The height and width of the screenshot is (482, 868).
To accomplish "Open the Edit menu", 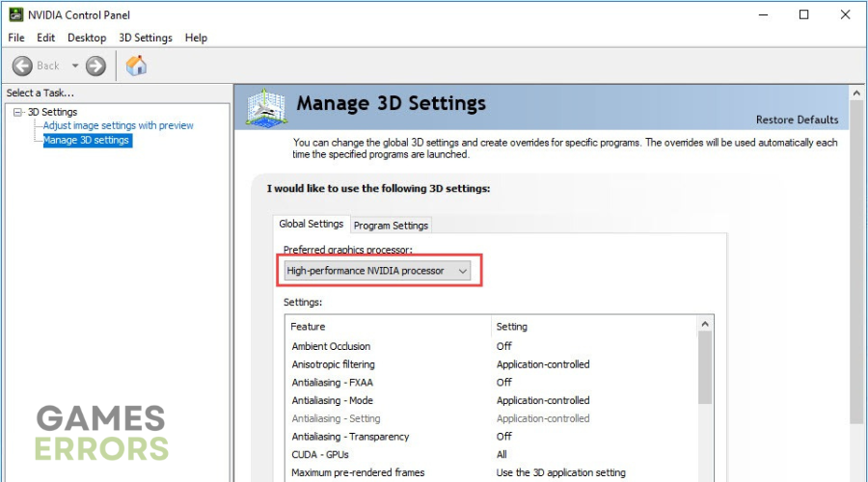I will (45, 38).
